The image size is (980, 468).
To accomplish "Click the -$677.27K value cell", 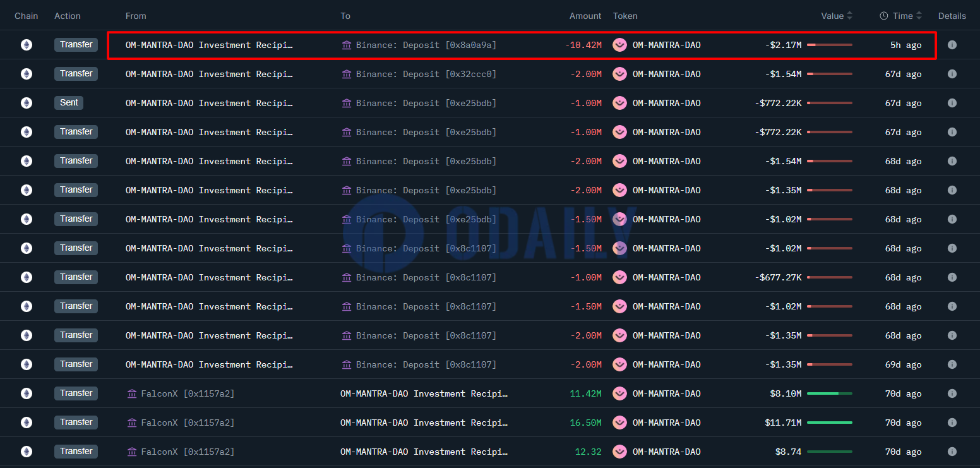I will coord(778,277).
